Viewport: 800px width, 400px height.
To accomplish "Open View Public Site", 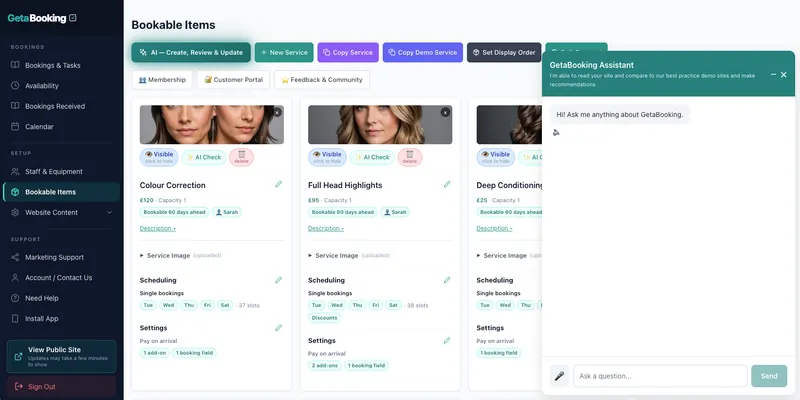I will tap(61, 357).
